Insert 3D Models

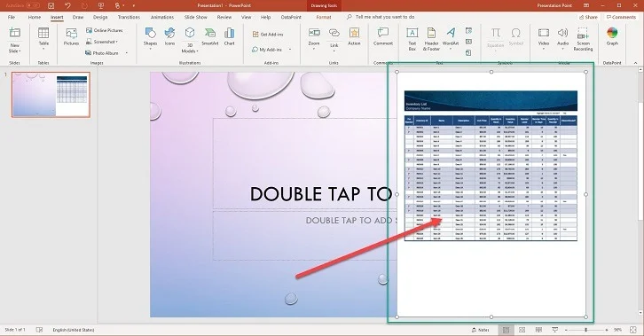[x=190, y=40]
